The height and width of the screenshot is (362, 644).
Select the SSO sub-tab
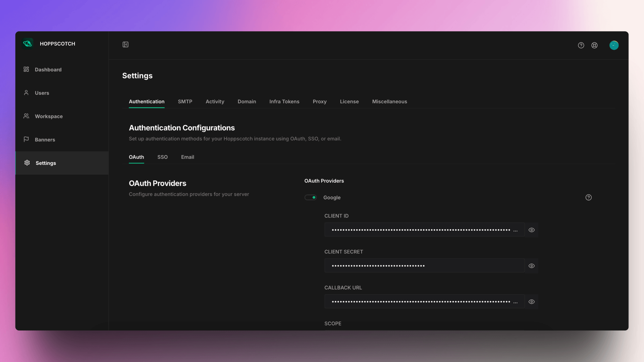tap(162, 157)
